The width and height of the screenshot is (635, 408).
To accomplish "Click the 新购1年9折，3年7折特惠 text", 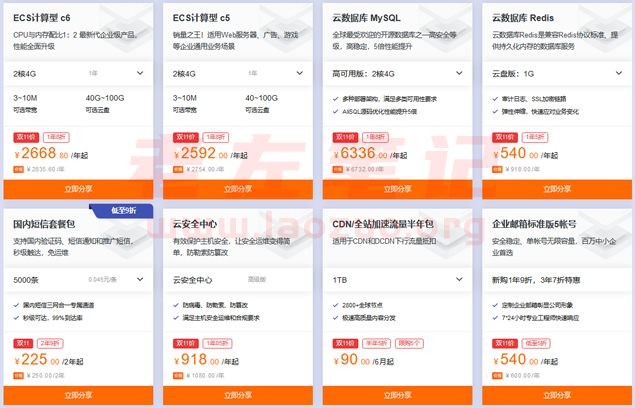I will pos(536,280).
